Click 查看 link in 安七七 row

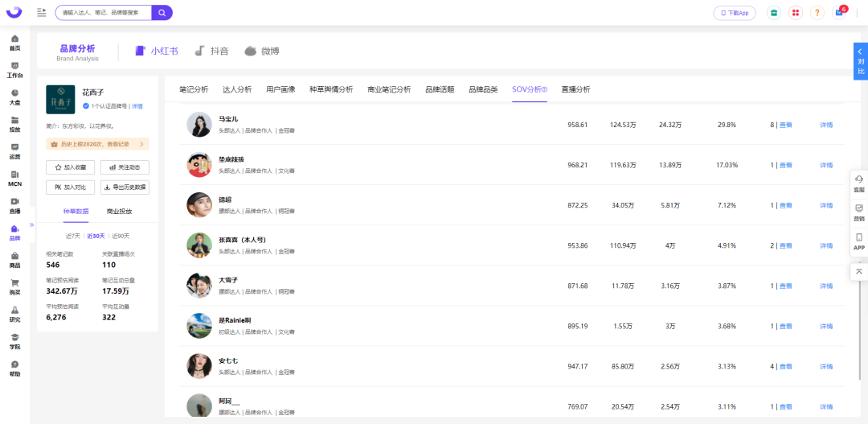(x=785, y=366)
